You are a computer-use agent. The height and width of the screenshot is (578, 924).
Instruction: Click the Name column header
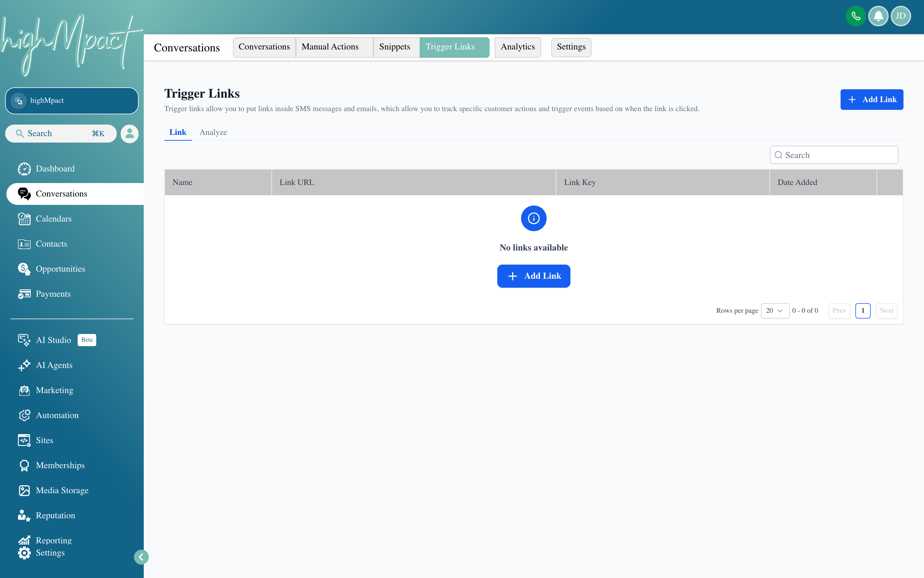coord(218,182)
